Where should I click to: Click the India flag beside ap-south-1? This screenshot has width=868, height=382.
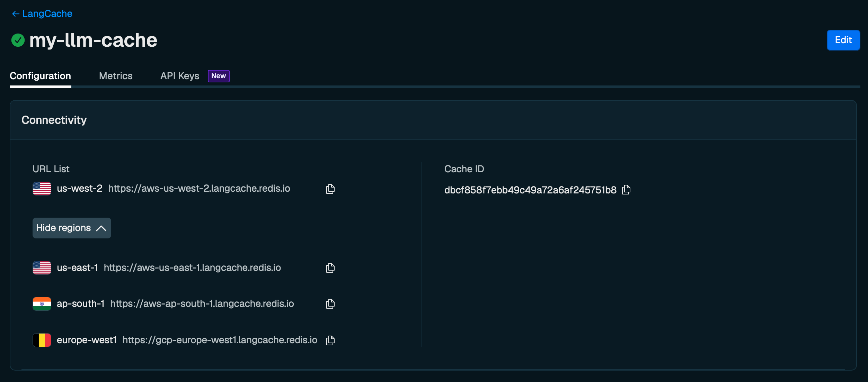tap(42, 304)
